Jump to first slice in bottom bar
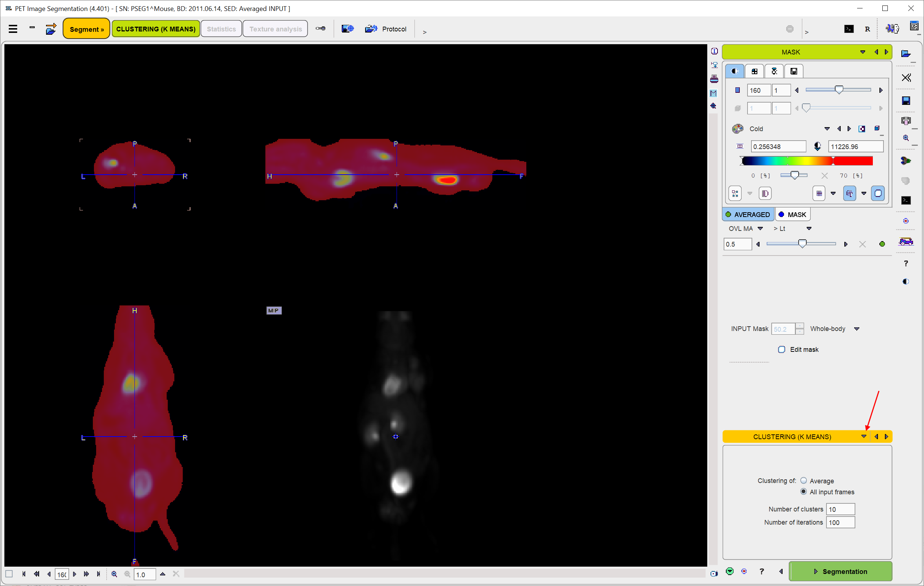 pyautogui.click(x=24, y=574)
